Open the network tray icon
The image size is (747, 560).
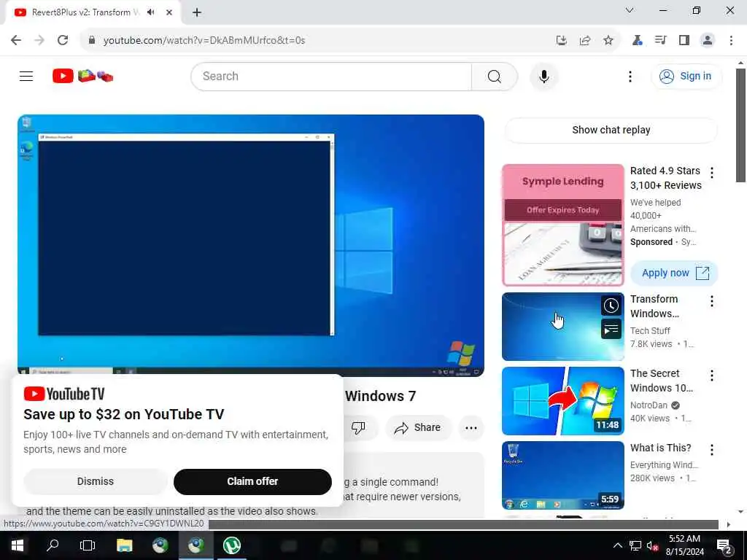pos(635,545)
